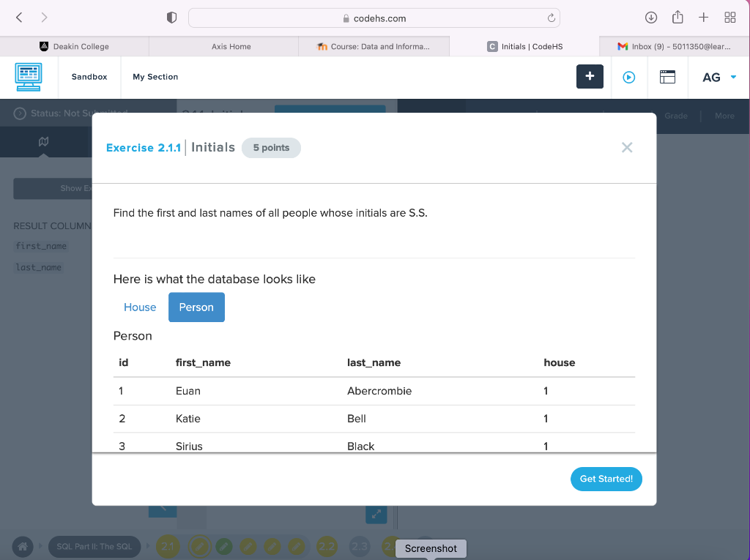Select the last_name column header
The width and height of the screenshot is (750, 560).
pos(374,362)
